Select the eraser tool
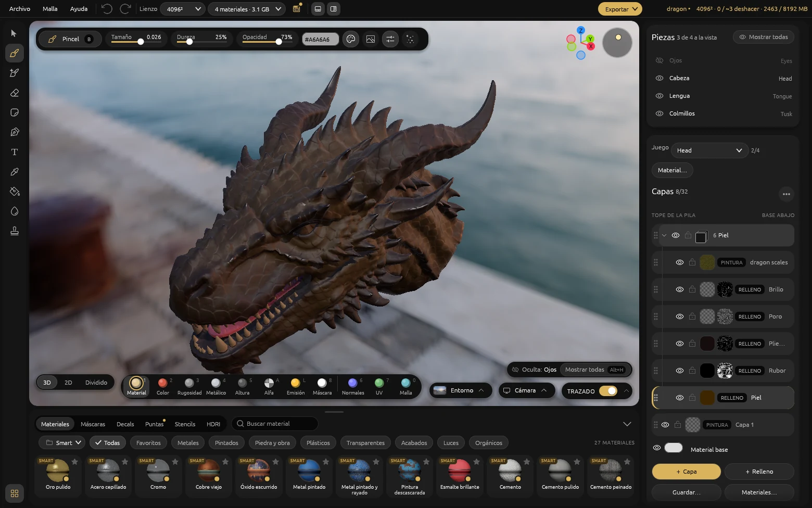This screenshot has height=508, width=812. click(x=14, y=93)
